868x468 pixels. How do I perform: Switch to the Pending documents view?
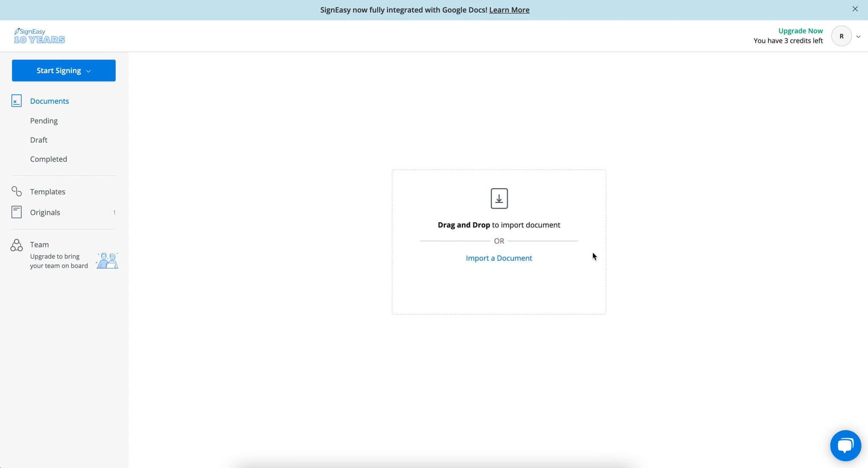tap(44, 120)
